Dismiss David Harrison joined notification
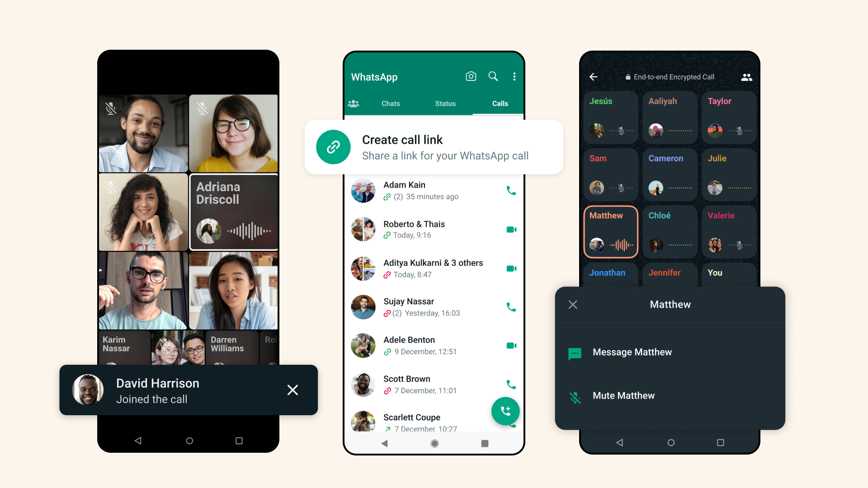Image resolution: width=868 pixels, height=488 pixels. pyautogui.click(x=292, y=389)
